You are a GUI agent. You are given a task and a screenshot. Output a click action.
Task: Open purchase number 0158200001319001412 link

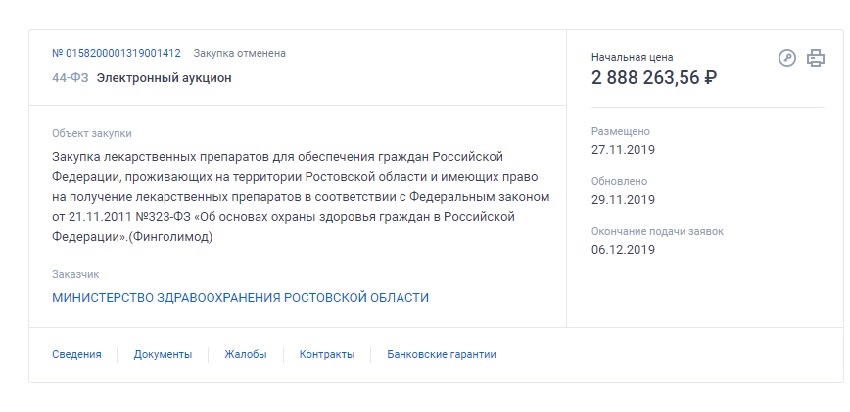pos(116,53)
